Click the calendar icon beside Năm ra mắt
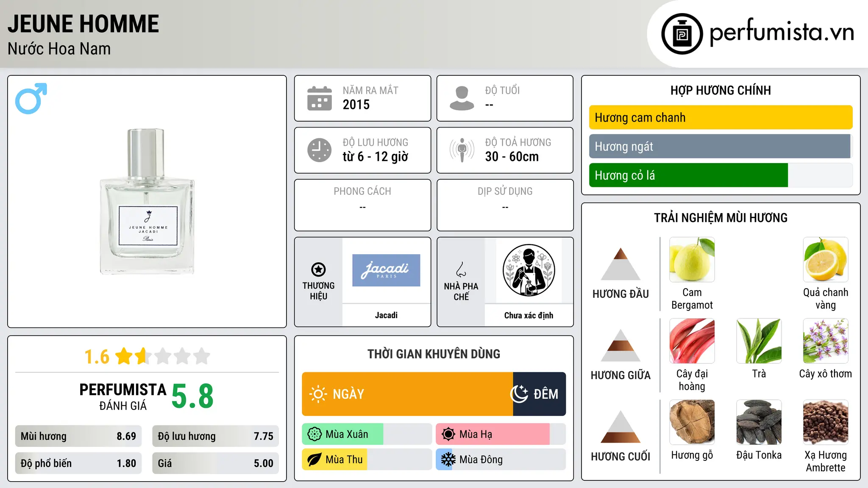868x488 pixels. tap(320, 98)
